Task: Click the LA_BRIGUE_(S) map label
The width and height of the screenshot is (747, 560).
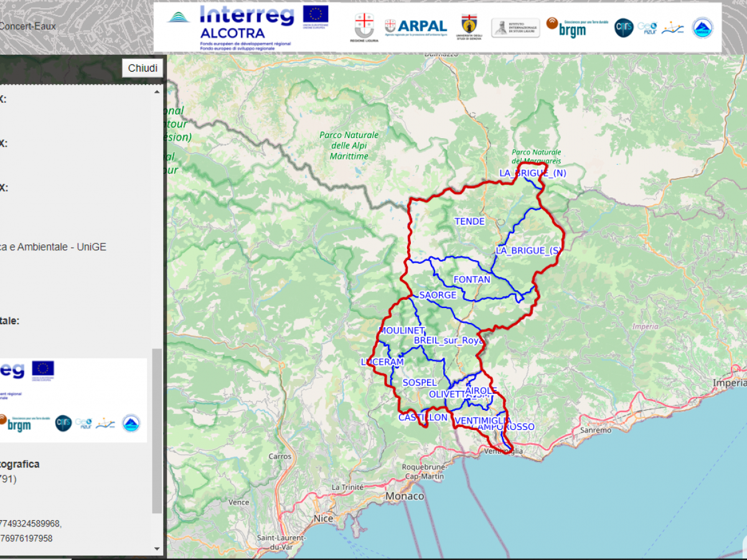Action: 529,251
